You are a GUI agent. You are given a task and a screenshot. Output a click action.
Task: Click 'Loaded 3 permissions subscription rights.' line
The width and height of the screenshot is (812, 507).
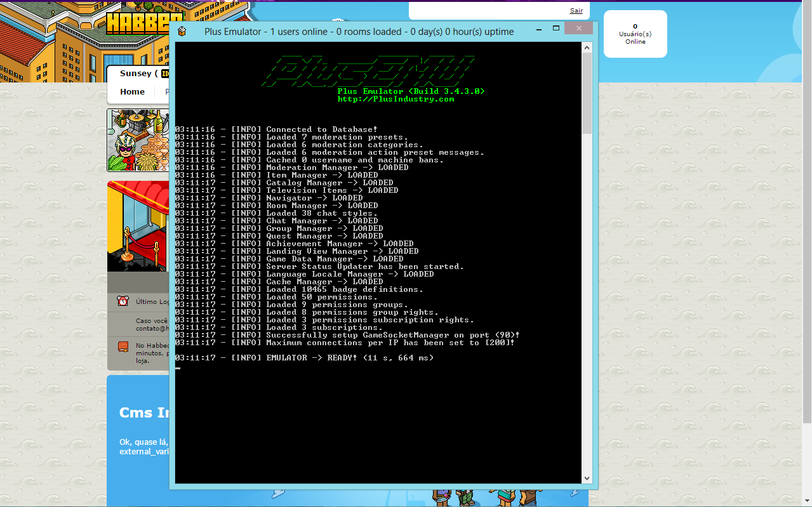324,320
